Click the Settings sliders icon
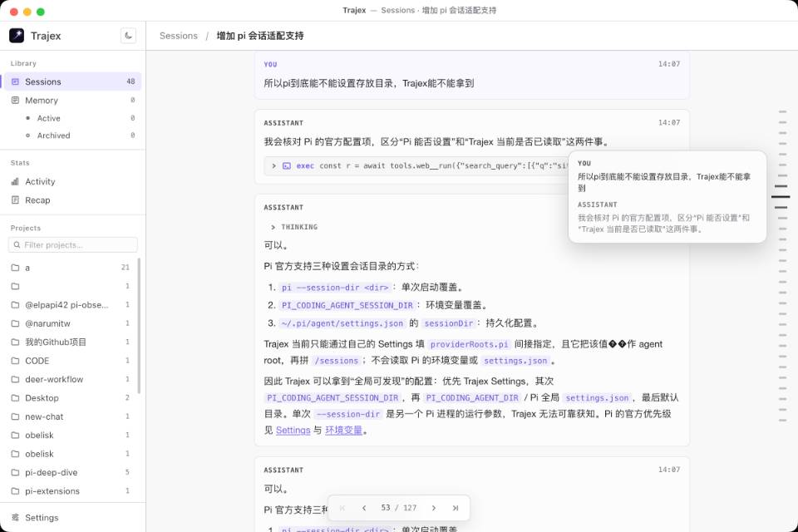 tap(15, 517)
